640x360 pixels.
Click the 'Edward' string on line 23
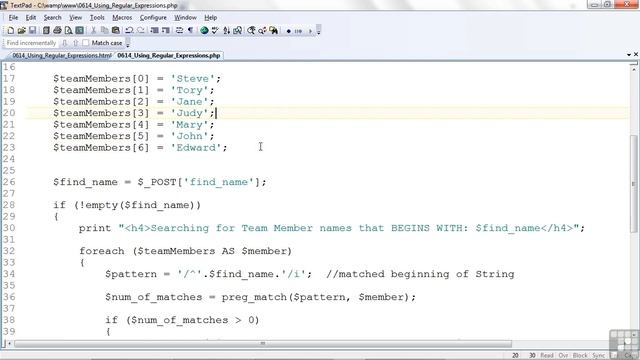click(196, 147)
